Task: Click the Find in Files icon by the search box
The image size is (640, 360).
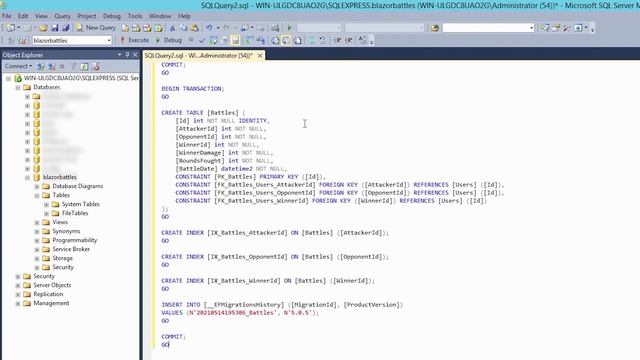Action: pyautogui.click(x=435, y=28)
